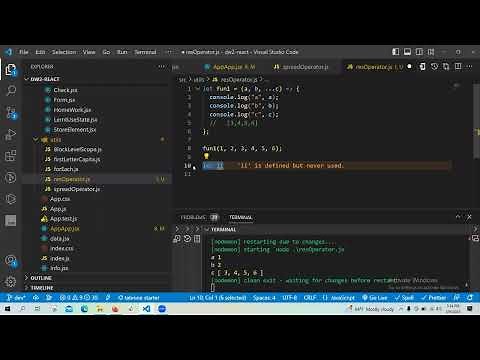Open BlockLevelScope.js file
Screen dimensions: 480x360
(77, 149)
